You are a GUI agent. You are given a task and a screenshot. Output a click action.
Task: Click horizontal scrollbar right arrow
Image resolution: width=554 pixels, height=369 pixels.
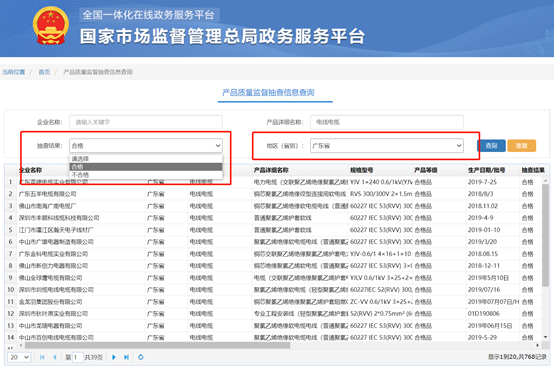click(538, 345)
